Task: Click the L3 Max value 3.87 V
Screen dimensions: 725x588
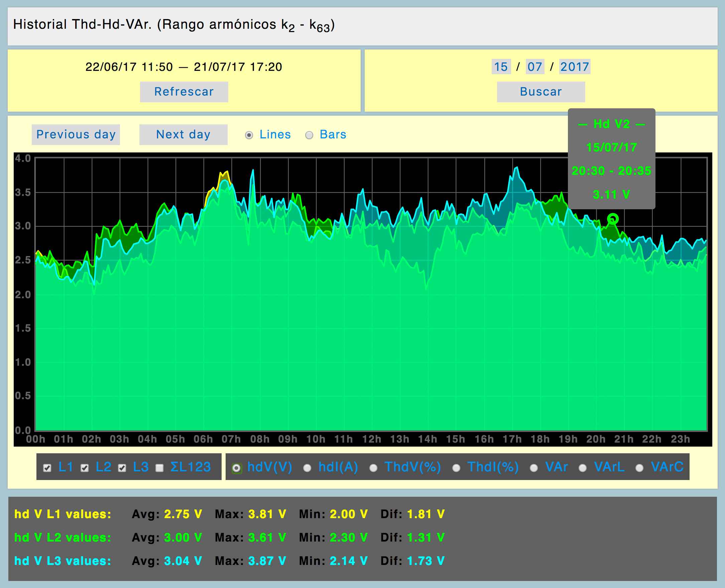Action: click(x=267, y=561)
